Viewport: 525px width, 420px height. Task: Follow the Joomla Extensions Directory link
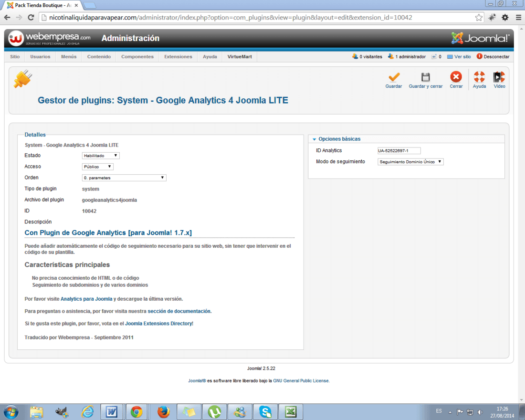coord(158,324)
